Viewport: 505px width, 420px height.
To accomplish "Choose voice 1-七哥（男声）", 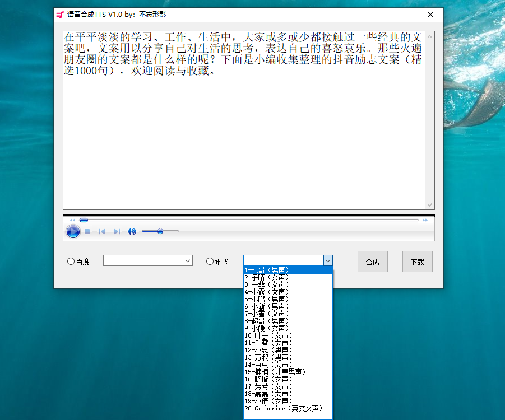I will click(267, 270).
